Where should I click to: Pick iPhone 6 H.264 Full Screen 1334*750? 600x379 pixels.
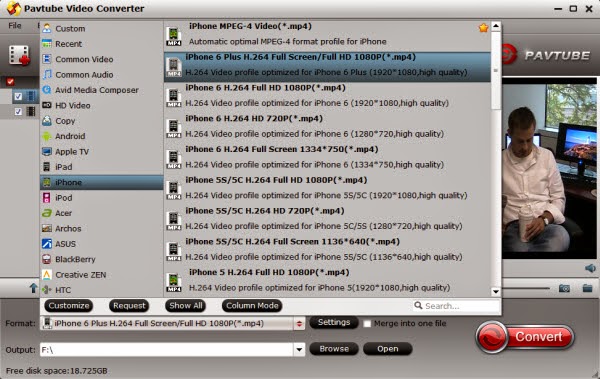(x=327, y=159)
